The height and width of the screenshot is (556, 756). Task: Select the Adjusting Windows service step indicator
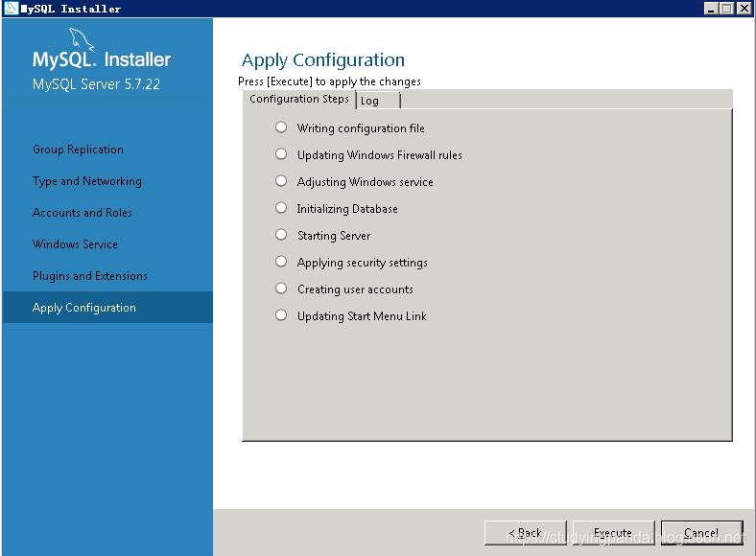point(281,180)
